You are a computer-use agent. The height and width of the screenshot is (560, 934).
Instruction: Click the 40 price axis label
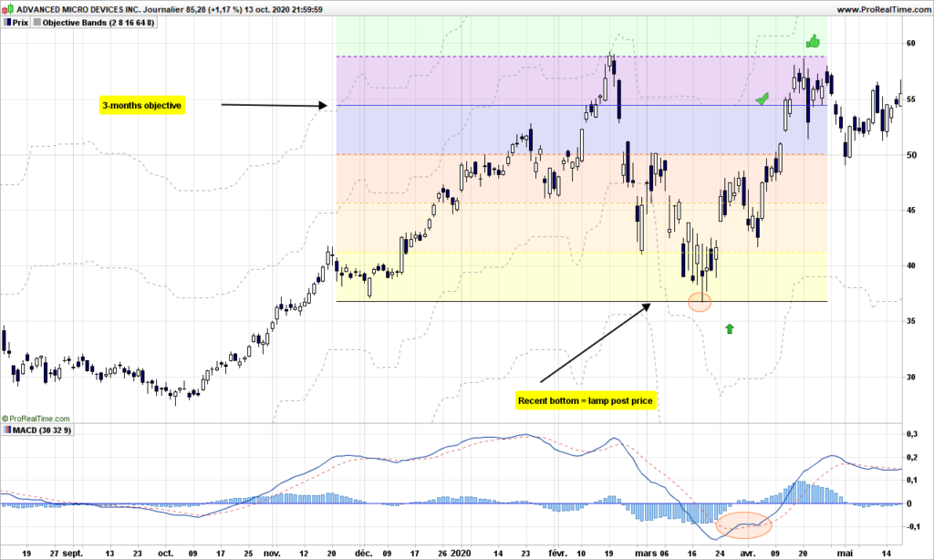[911, 265]
